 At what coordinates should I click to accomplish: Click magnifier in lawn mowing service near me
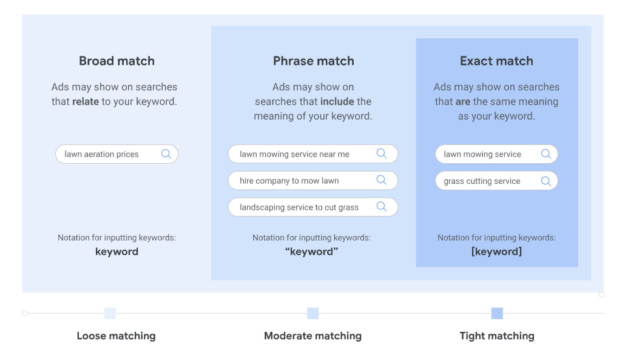[x=381, y=153]
